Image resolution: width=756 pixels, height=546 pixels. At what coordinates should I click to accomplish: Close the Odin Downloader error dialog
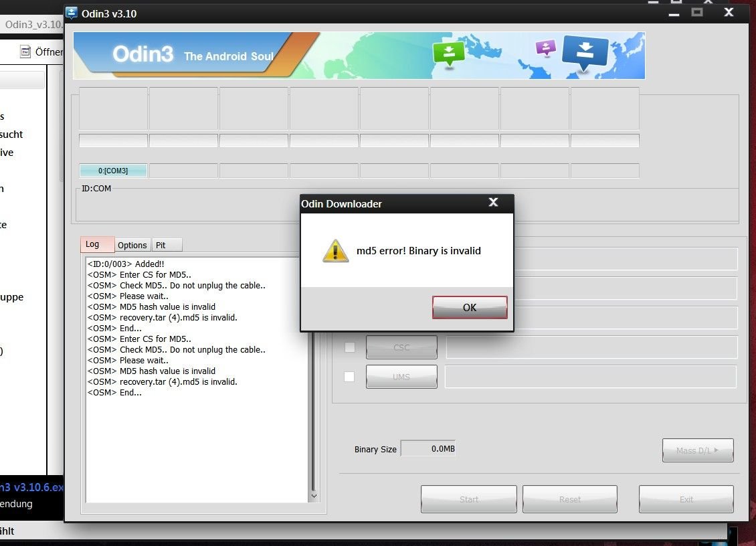coord(493,203)
